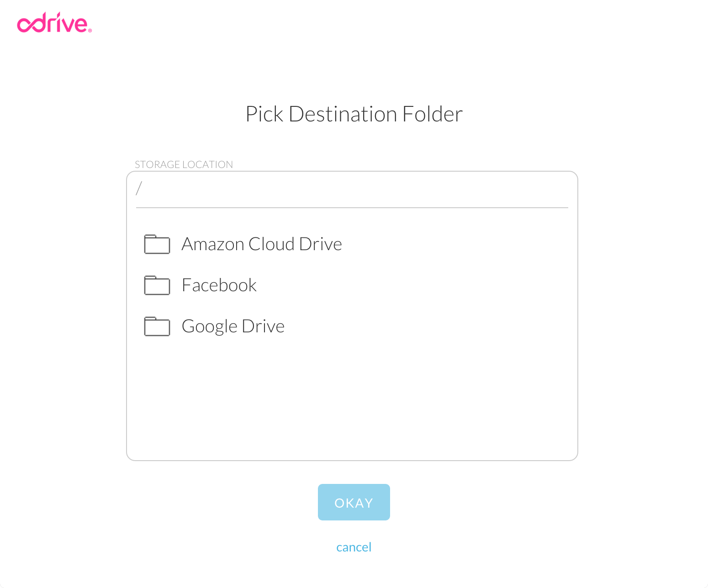Click the word Amazon in the folder list
Viewport: 708px width, 588px height.
coord(213,244)
